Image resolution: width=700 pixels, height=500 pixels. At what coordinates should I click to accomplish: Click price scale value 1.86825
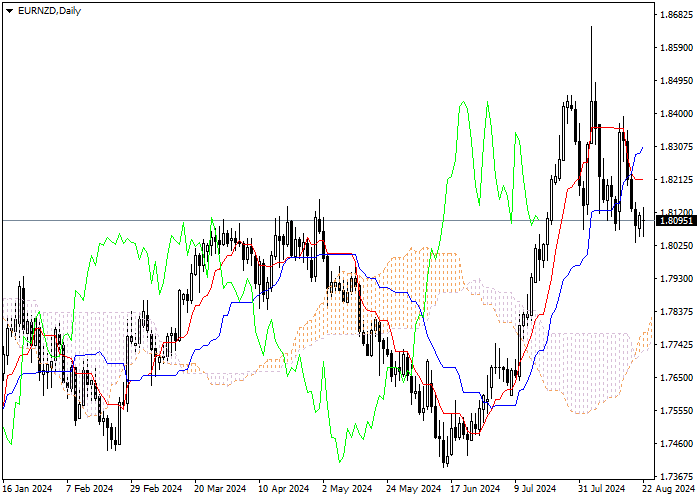[677, 14]
